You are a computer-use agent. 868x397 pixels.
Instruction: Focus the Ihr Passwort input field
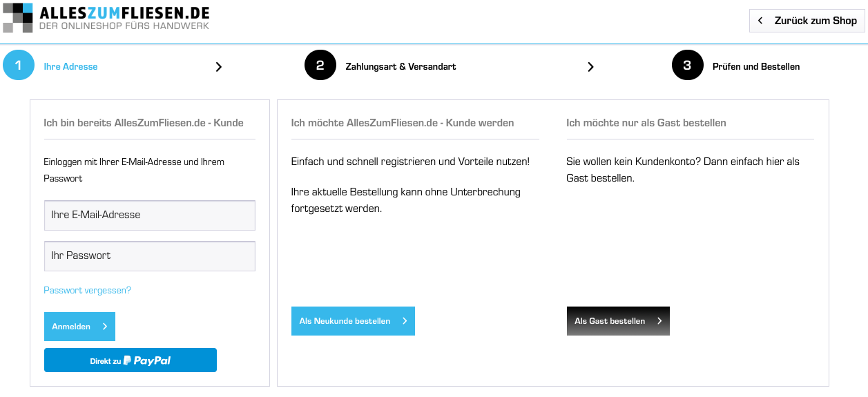click(x=150, y=255)
